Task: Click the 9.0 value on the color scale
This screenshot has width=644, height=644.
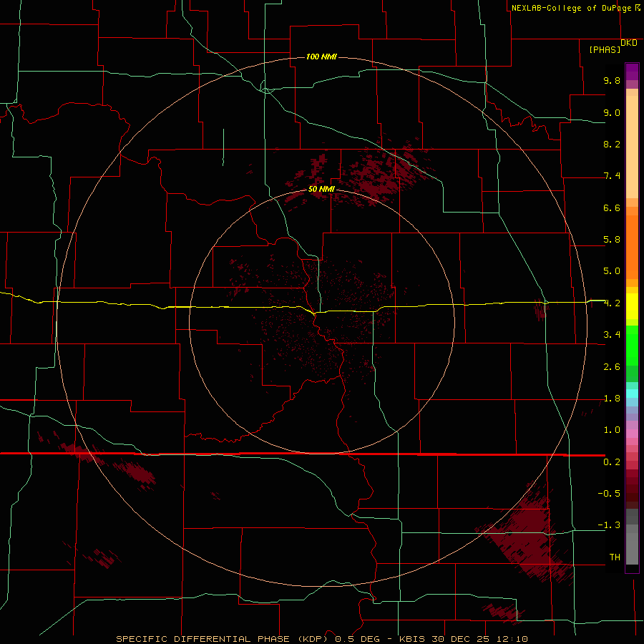Action: pyautogui.click(x=612, y=112)
